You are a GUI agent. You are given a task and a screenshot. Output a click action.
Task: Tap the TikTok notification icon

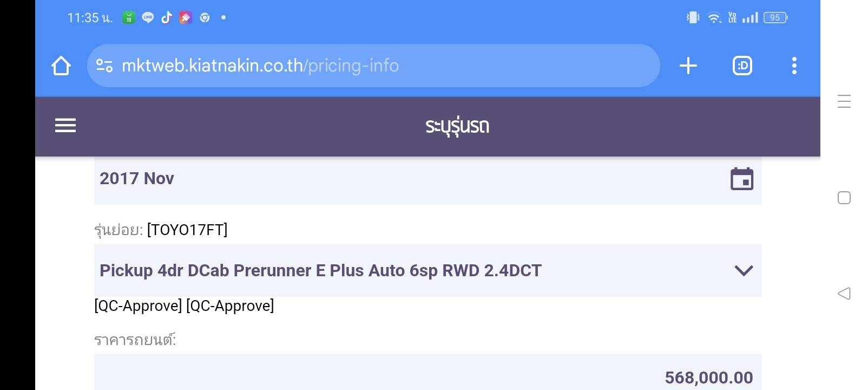point(167,18)
